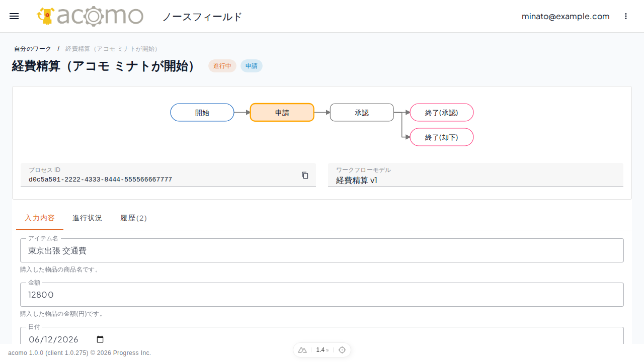Open the 履歴(2) tab

(x=134, y=218)
